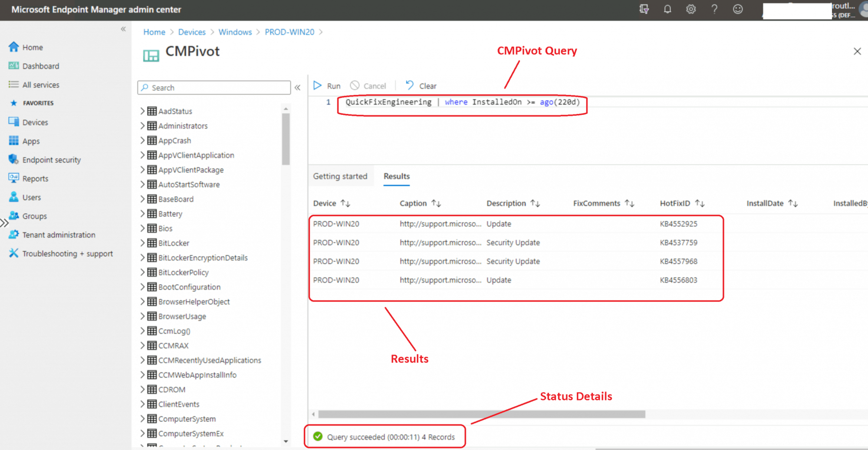Open Tenant administration icon
Viewport: 868px width, 450px height.
coord(13,235)
